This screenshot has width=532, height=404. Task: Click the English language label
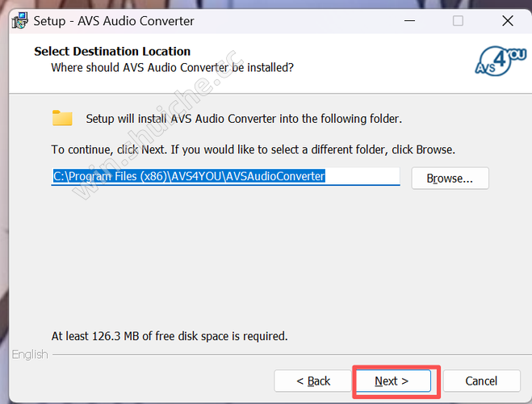(30, 355)
